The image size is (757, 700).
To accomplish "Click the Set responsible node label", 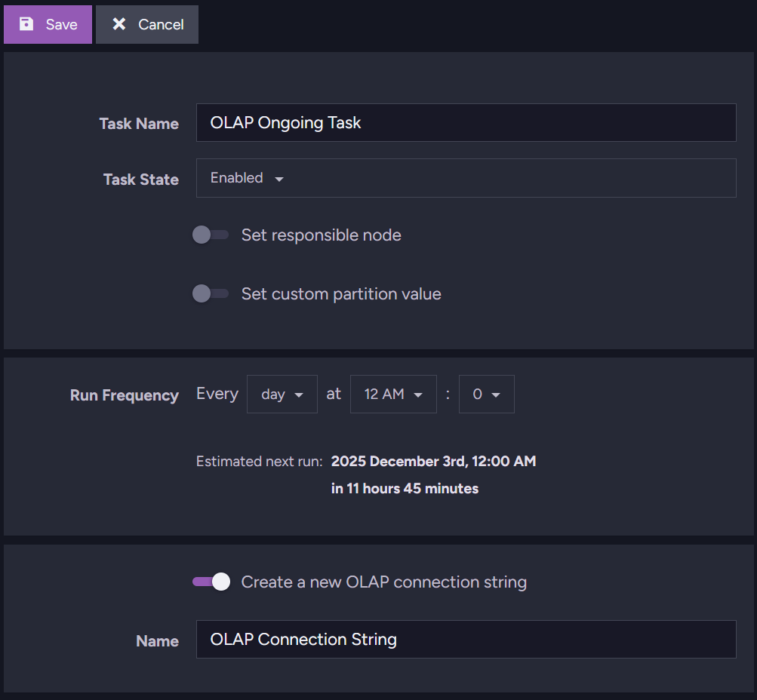I will click(x=321, y=235).
